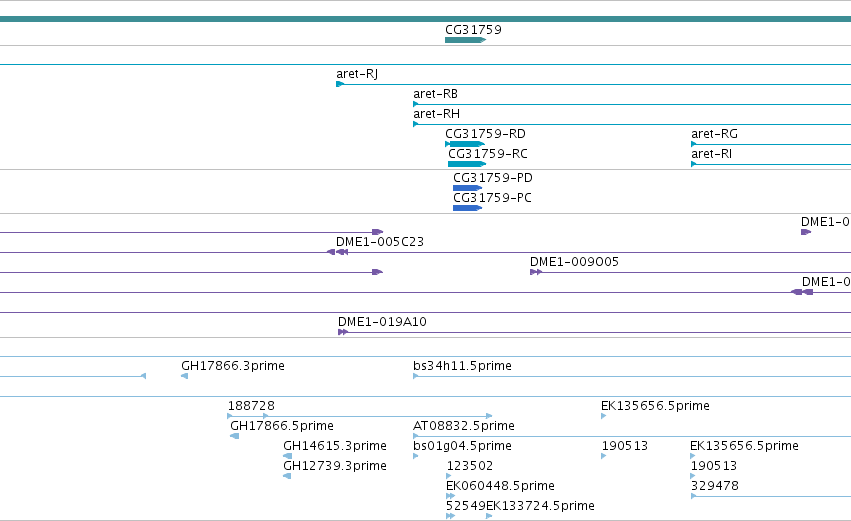Click the CG31759-RC transcript label

(x=487, y=154)
